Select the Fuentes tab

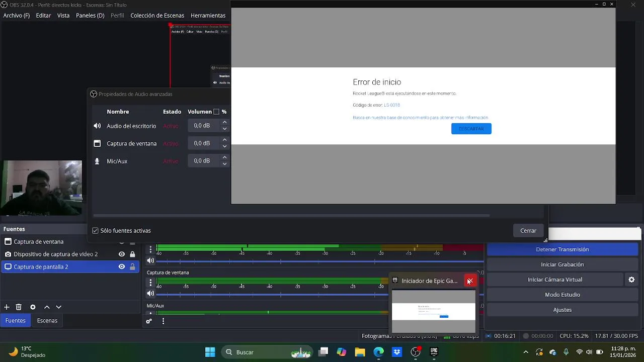[x=16, y=320]
